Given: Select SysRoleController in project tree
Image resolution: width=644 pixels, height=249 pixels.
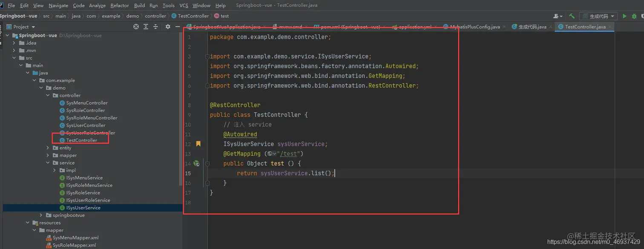Looking at the screenshot, I should pyautogui.click(x=85, y=110).
